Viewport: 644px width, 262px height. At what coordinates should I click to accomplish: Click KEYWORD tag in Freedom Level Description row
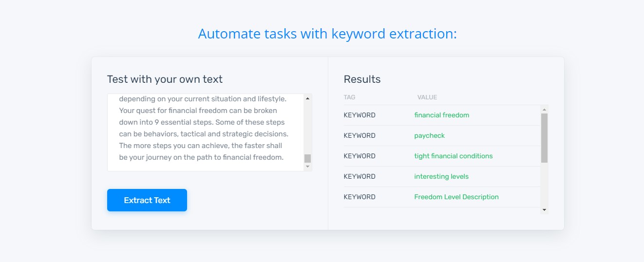click(x=360, y=197)
